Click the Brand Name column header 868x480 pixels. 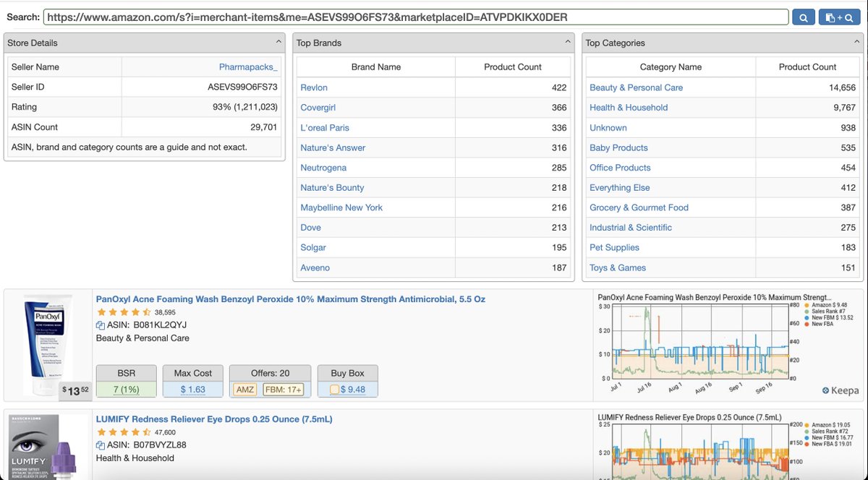(x=376, y=67)
